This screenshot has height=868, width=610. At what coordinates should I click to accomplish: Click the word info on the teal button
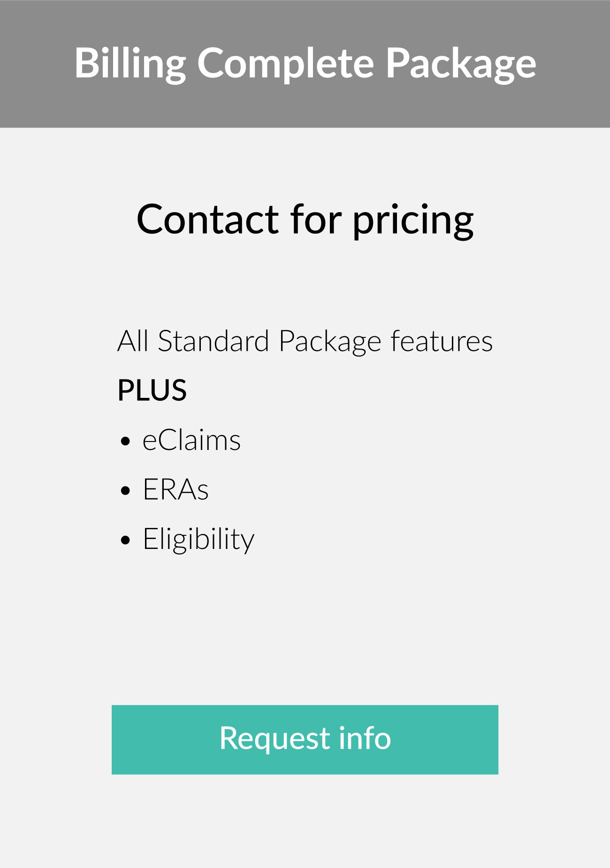(365, 738)
